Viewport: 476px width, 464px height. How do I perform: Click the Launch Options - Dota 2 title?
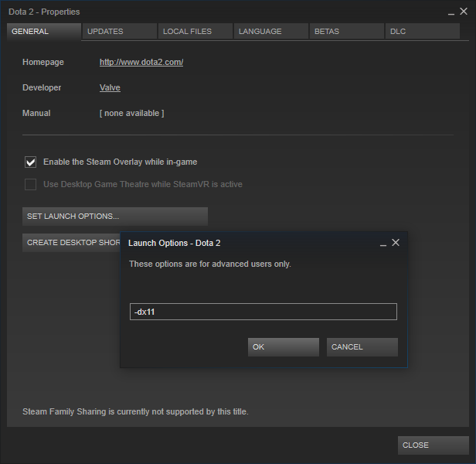(175, 243)
